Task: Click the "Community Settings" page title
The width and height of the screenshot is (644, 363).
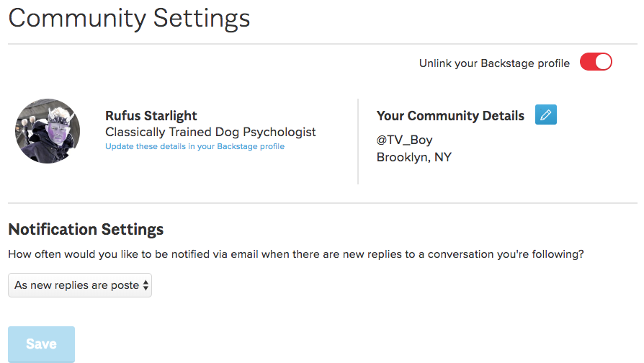Action: 130,18
